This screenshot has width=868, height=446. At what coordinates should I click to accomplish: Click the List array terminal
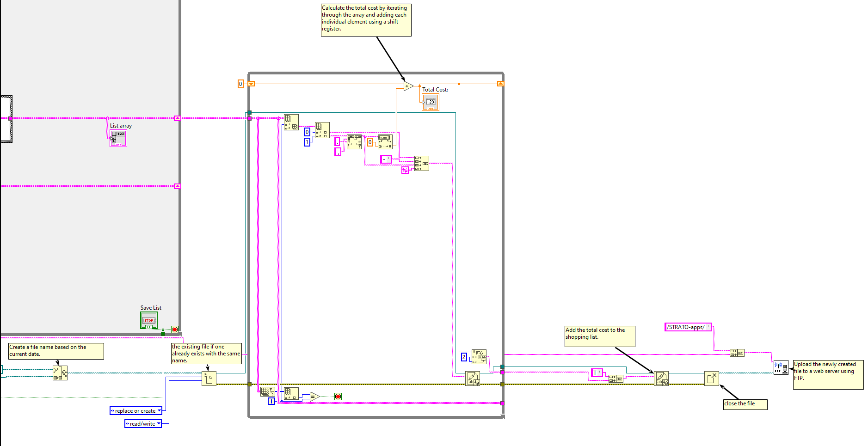118,138
